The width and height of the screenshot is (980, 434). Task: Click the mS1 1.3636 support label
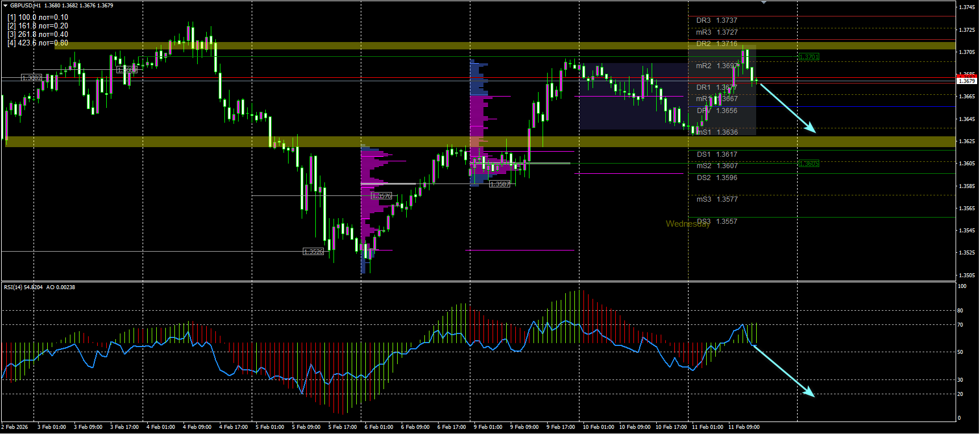tap(718, 132)
